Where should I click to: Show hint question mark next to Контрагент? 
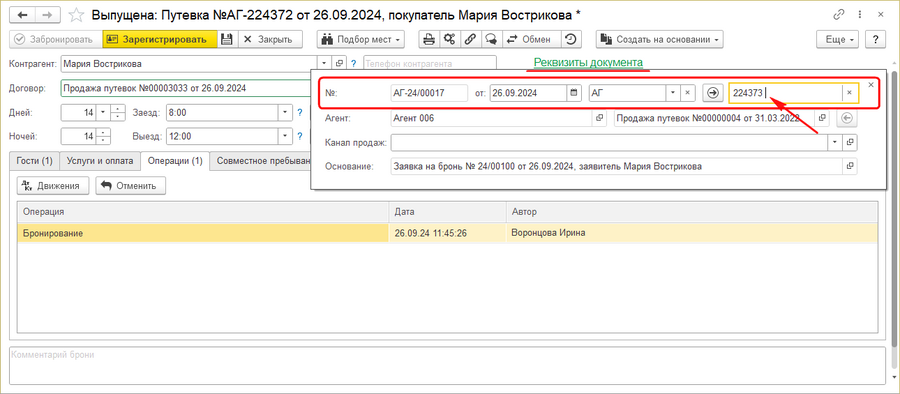point(354,63)
